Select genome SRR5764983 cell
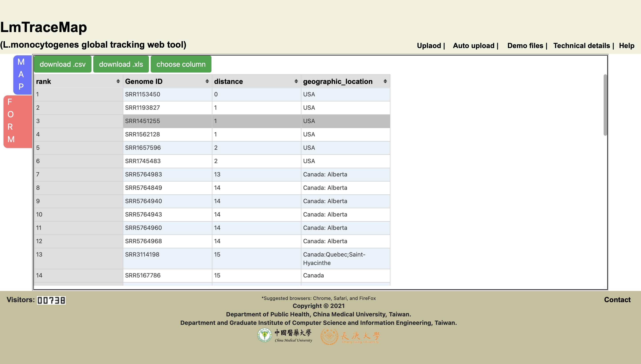The height and width of the screenshot is (364, 641). pos(167,174)
